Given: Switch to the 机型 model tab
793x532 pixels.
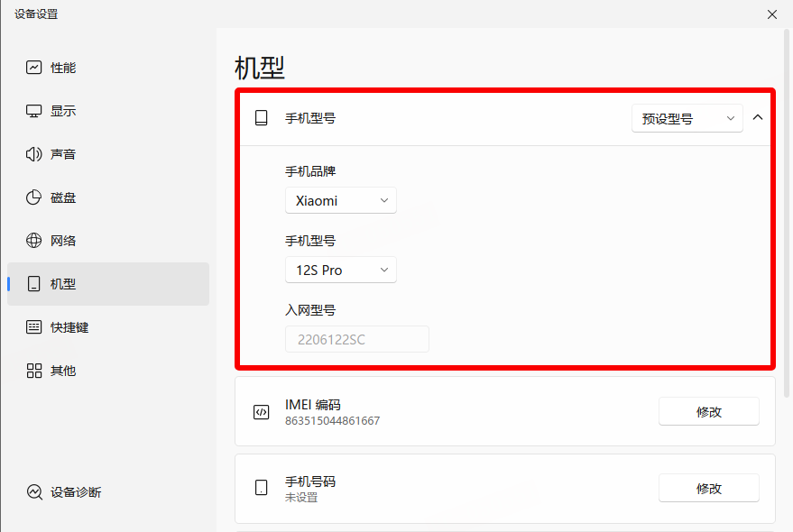Looking at the screenshot, I should (108, 284).
